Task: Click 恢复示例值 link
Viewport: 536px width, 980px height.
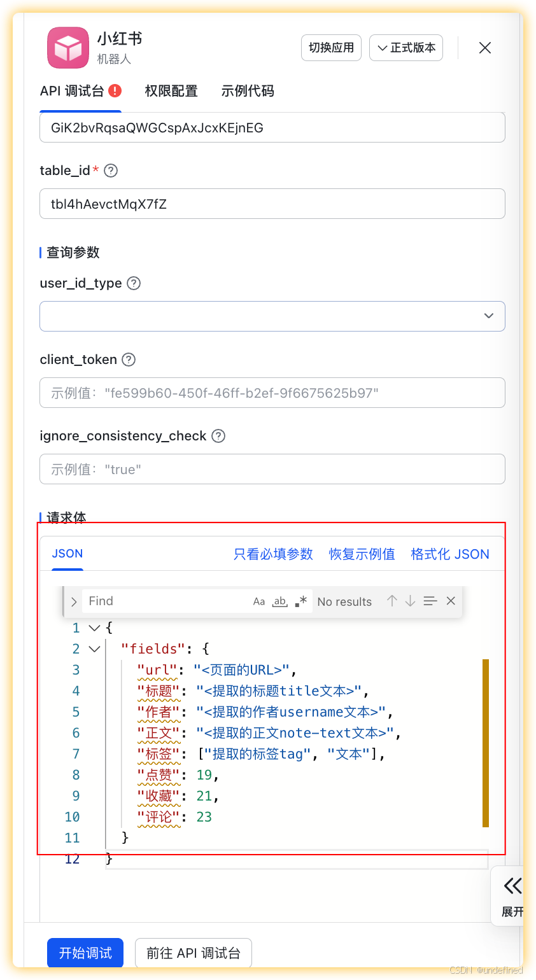Action: (x=362, y=554)
